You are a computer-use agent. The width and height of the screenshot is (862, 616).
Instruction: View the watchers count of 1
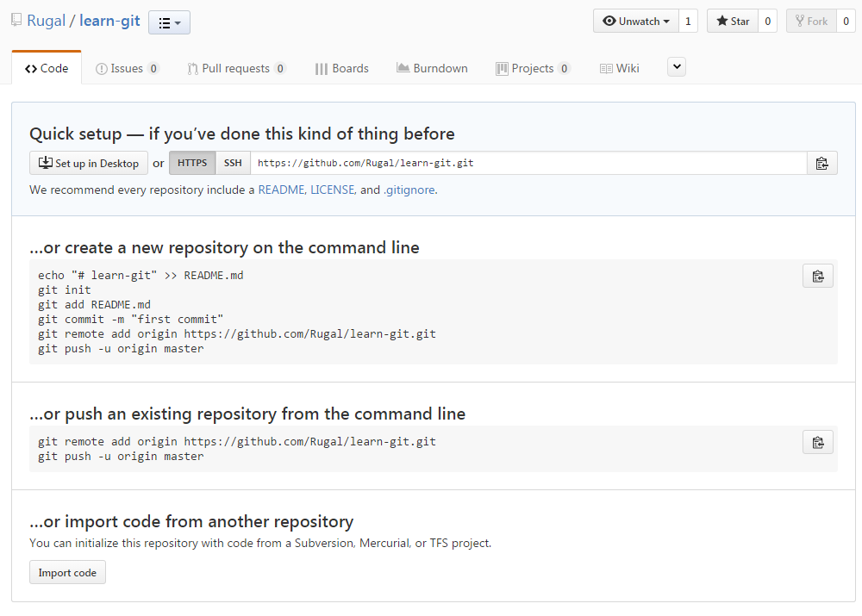pos(688,22)
